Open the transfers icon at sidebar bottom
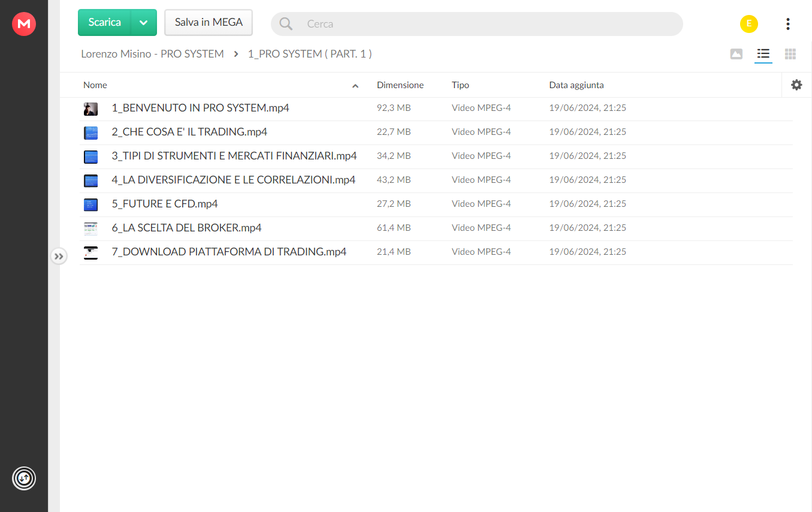The image size is (812, 512). 24,478
